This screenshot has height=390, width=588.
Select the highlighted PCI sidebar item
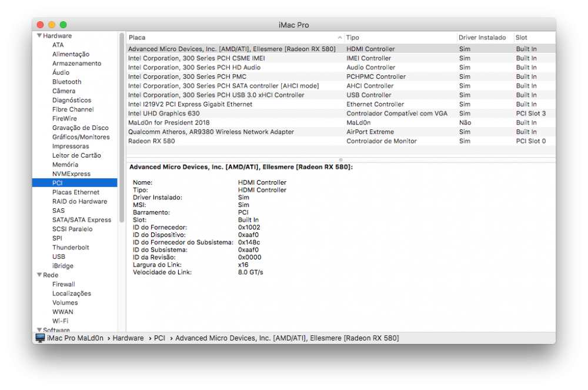[x=75, y=182]
